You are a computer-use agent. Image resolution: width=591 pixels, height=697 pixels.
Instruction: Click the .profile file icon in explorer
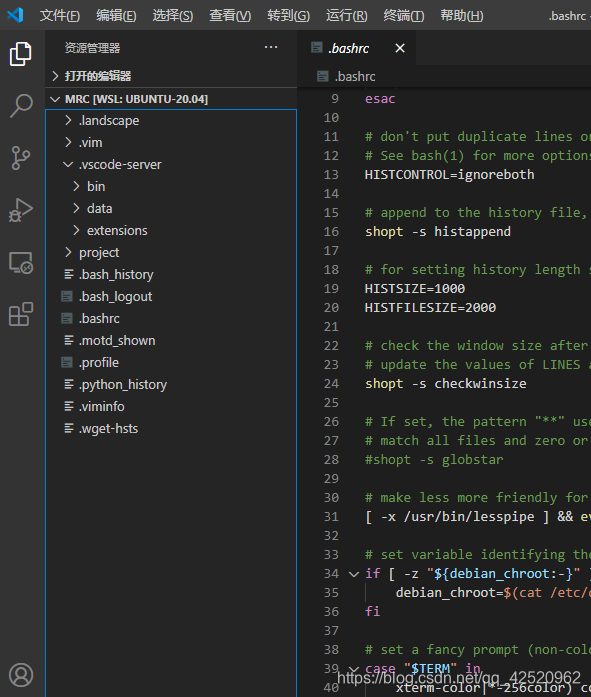pos(67,362)
